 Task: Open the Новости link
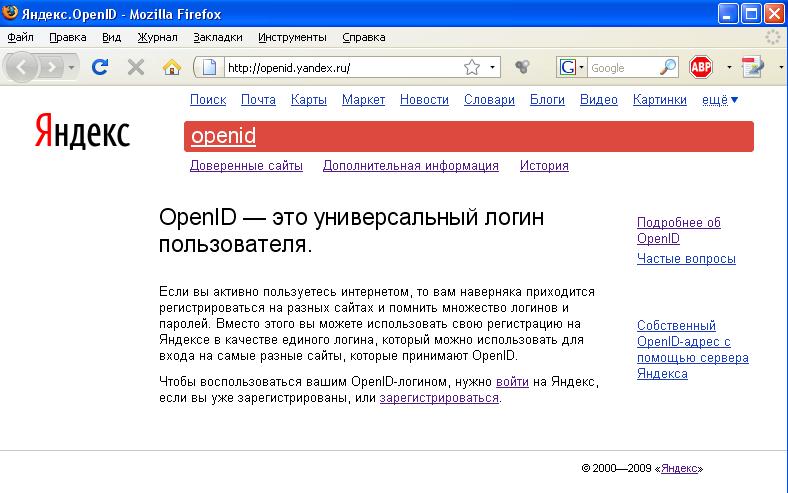424,100
